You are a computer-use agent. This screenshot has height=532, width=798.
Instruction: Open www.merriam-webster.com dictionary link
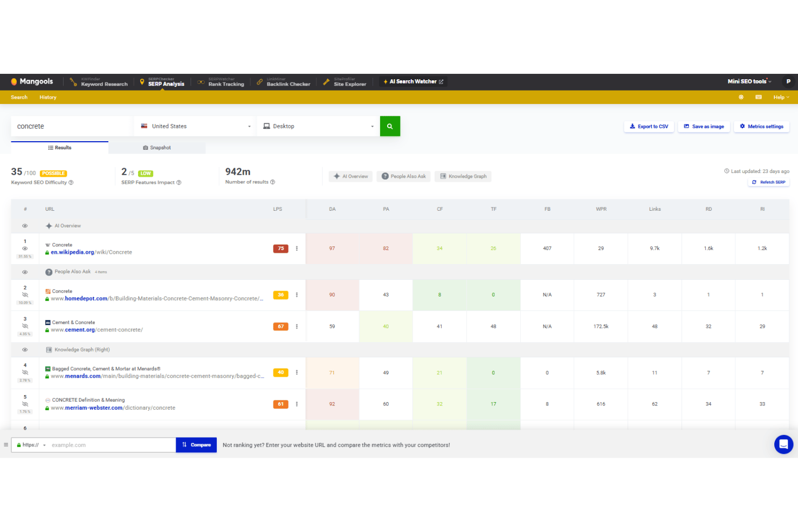coord(113,408)
